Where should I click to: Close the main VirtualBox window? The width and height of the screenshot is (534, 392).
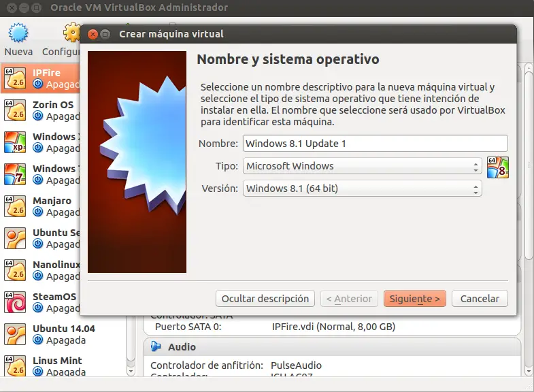pyautogui.click(x=12, y=7)
